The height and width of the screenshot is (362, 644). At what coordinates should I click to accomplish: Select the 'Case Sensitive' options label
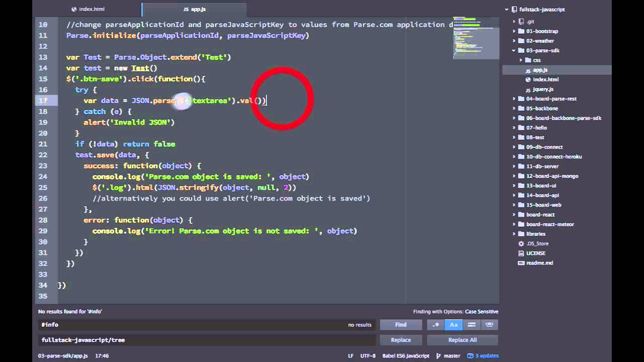[481, 312]
